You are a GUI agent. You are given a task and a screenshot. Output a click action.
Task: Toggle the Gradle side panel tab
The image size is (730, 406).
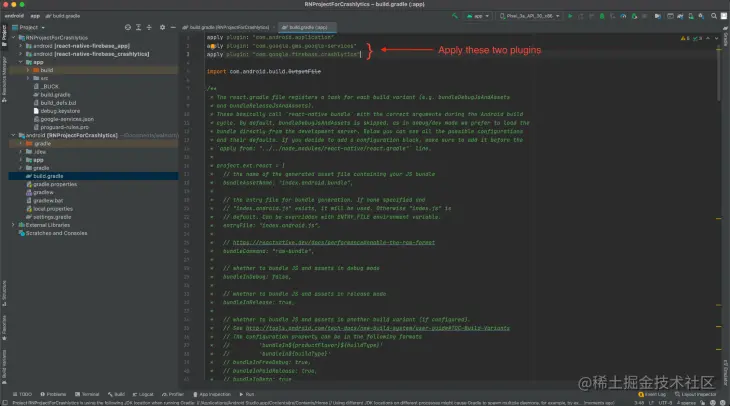(x=726, y=37)
